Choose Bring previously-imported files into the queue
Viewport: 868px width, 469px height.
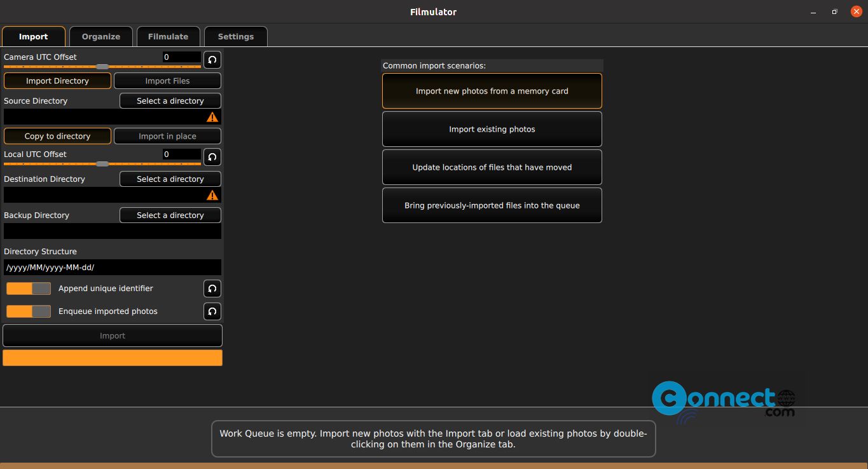point(492,205)
